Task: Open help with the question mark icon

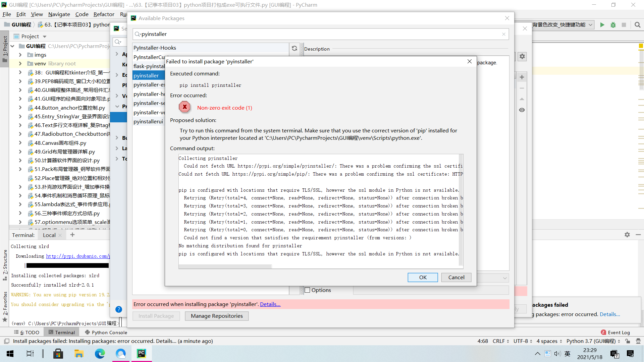Action: pos(119,309)
